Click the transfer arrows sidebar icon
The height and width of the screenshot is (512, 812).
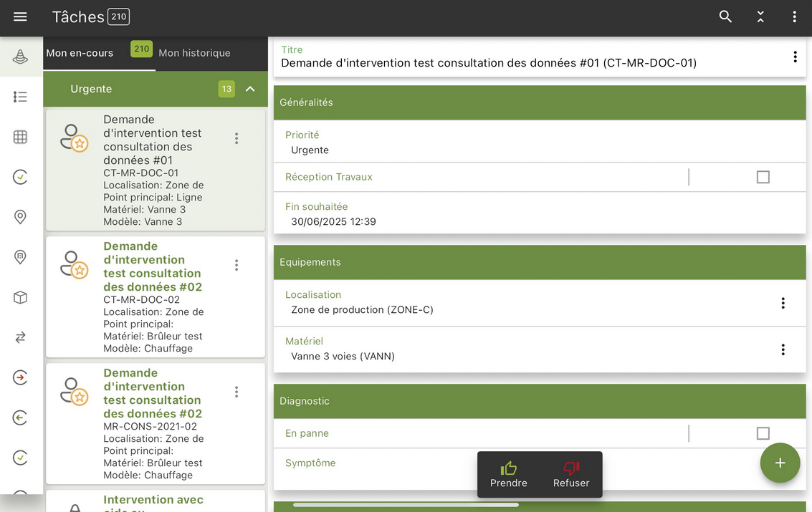[x=20, y=338]
